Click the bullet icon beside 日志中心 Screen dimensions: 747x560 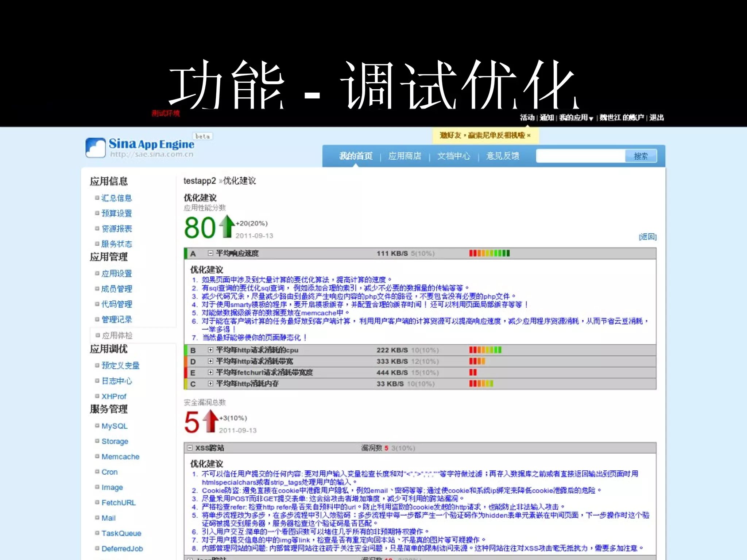pos(97,381)
